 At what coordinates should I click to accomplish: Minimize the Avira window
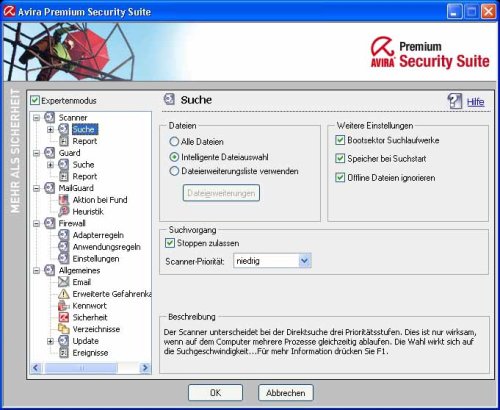454,12
